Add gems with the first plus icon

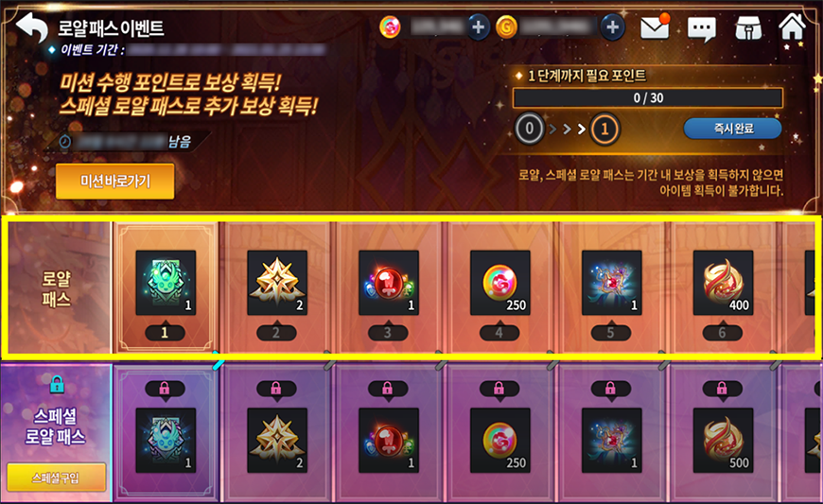478,26
